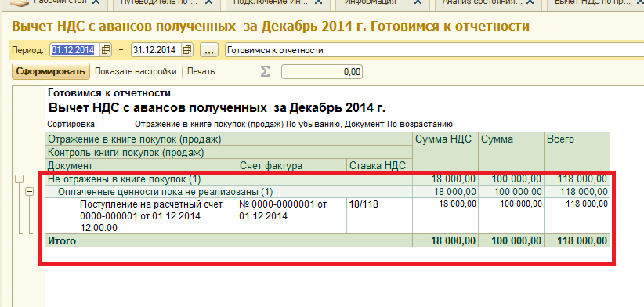Focus the sum field showing 0,00
Image resolution: width=644 pixels, height=307 pixels.
click(x=321, y=72)
